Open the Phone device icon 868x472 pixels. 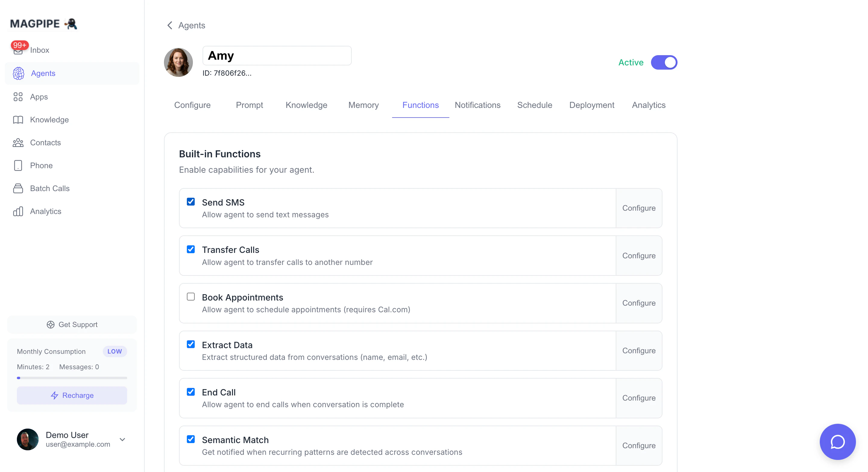[18, 166]
